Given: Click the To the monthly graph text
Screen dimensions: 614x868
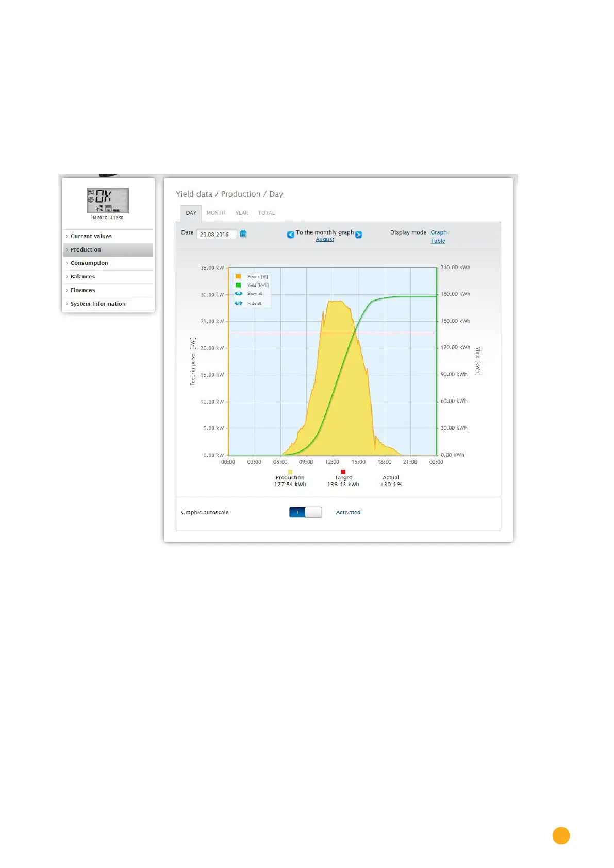Looking at the screenshot, I should [x=325, y=232].
